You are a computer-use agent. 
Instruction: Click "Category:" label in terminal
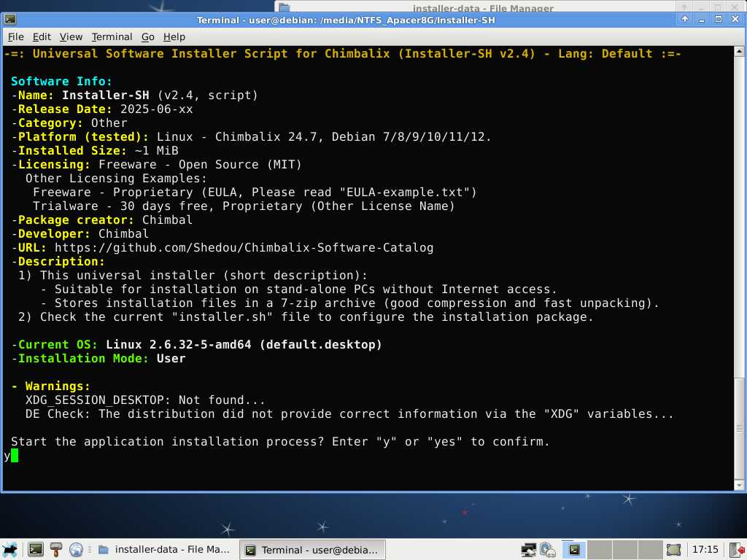(50, 122)
